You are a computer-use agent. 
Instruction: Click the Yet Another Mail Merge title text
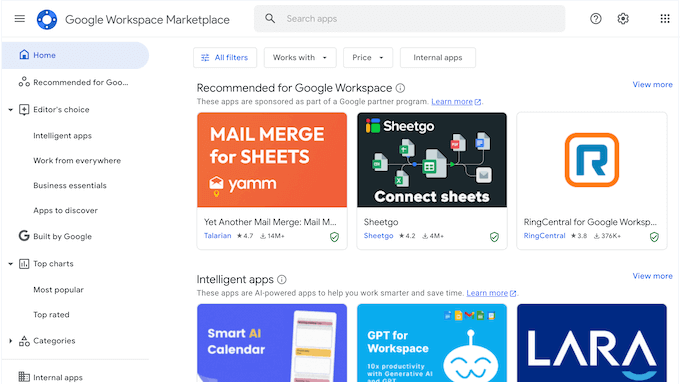(x=270, y=222)
